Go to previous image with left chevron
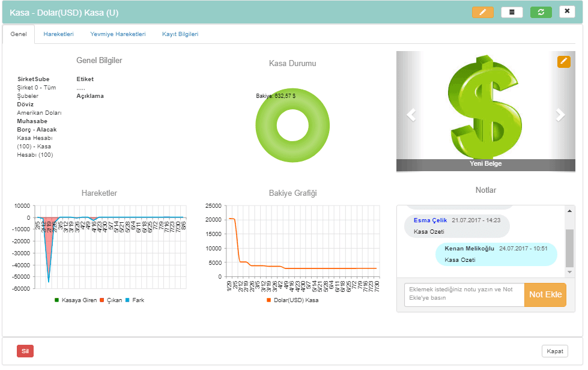Viewport: 588px width, 370px height. (x=411, y=115)
